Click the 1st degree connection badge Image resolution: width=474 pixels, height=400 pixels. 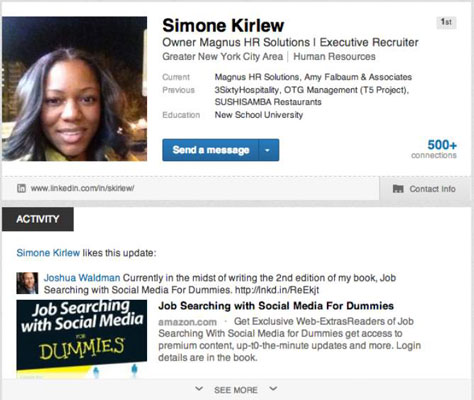tap(446, 22)
